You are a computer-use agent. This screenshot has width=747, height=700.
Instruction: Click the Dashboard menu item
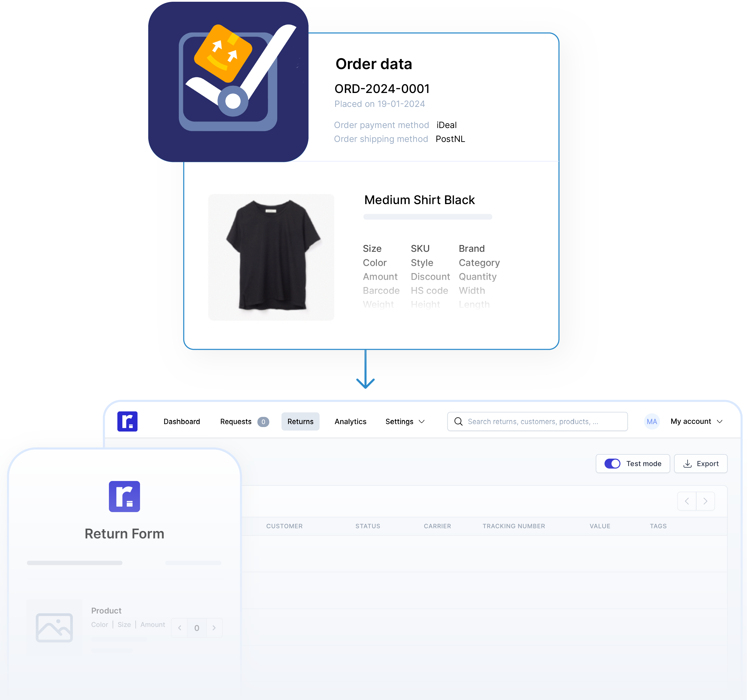(181, 421)
